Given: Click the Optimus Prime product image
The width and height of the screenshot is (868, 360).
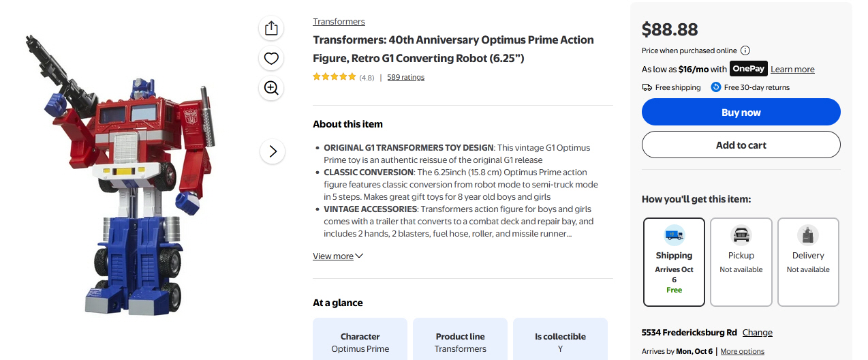Looking at the screenshot, I should coord(129,177).
